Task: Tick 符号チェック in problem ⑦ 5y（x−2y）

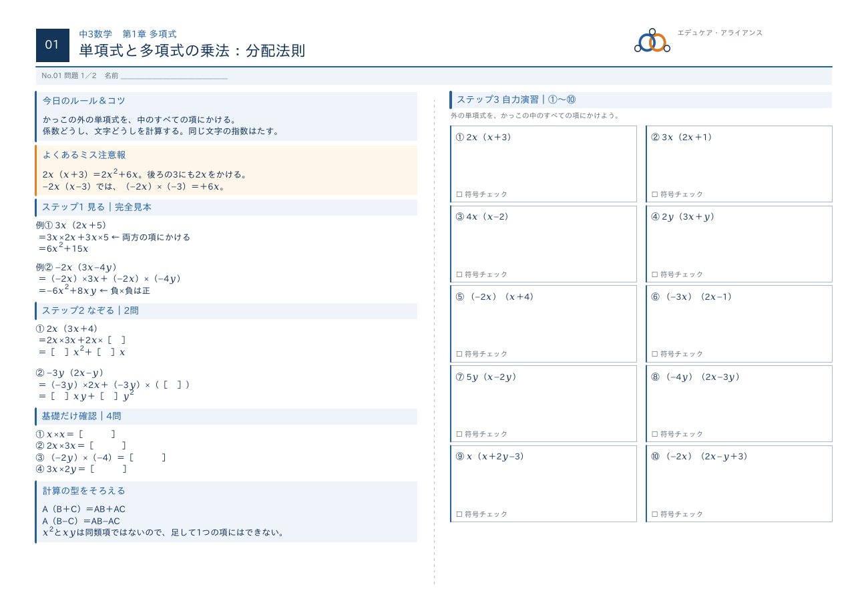Action: [459, 434]
